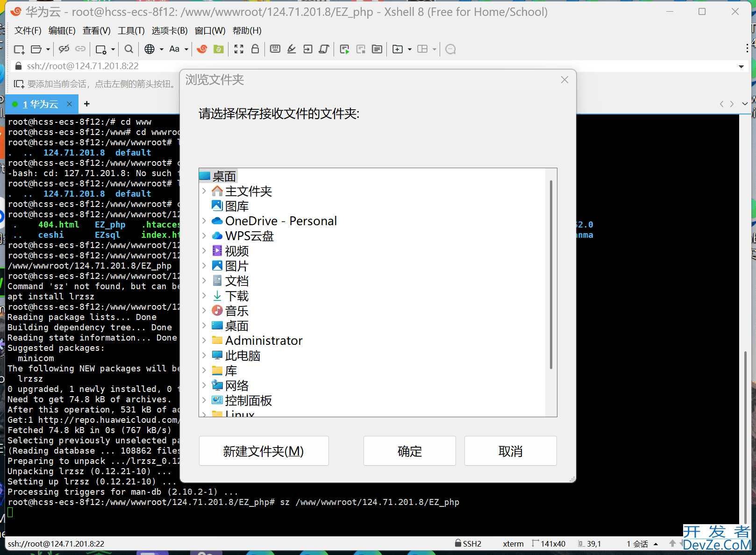This screenshot has height=555, width=756.
Task: Click the script document icon
Action: tap(324, 49)
